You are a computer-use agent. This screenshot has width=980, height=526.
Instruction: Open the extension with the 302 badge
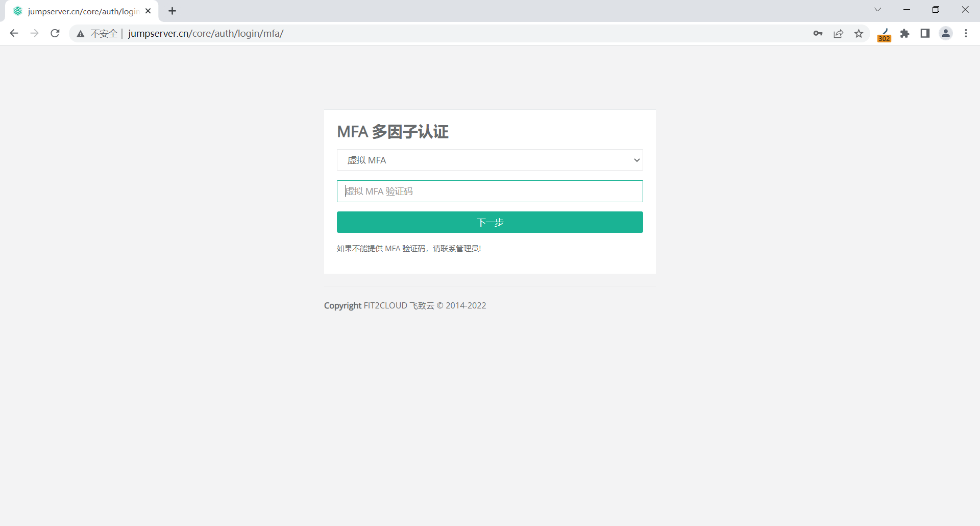[885, 34]
